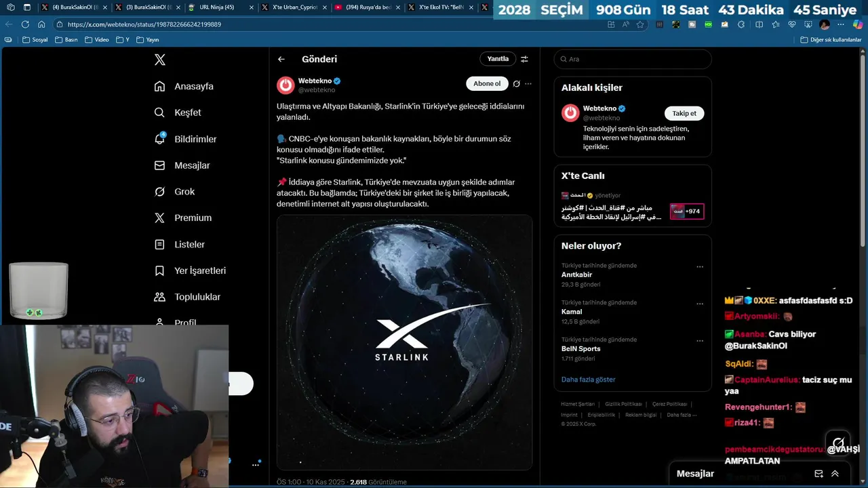Expand the Daha fazla footer menu

click(682, 415)
